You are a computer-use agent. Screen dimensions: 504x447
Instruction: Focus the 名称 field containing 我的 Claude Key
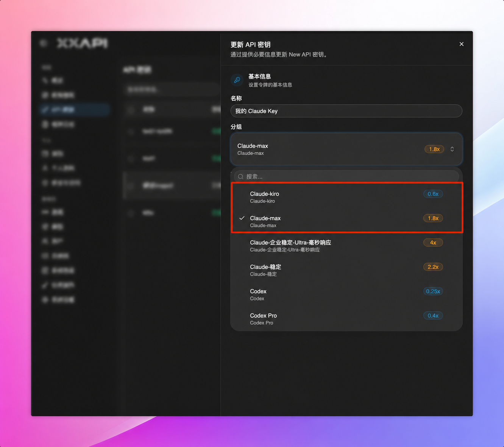(346, 111)
